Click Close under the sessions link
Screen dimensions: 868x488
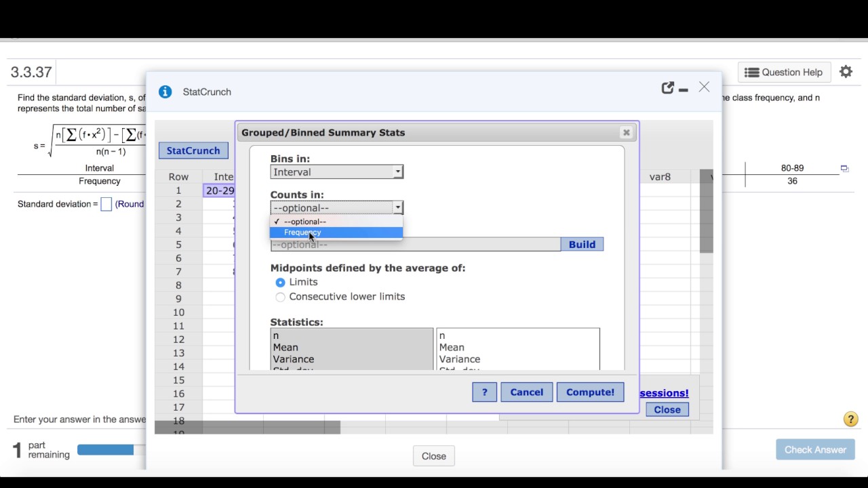click(x=667, y=409)
